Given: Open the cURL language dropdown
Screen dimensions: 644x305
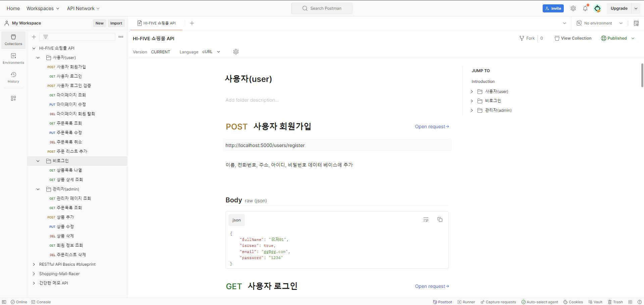Looking at the screenshot, I should (211, 52).
